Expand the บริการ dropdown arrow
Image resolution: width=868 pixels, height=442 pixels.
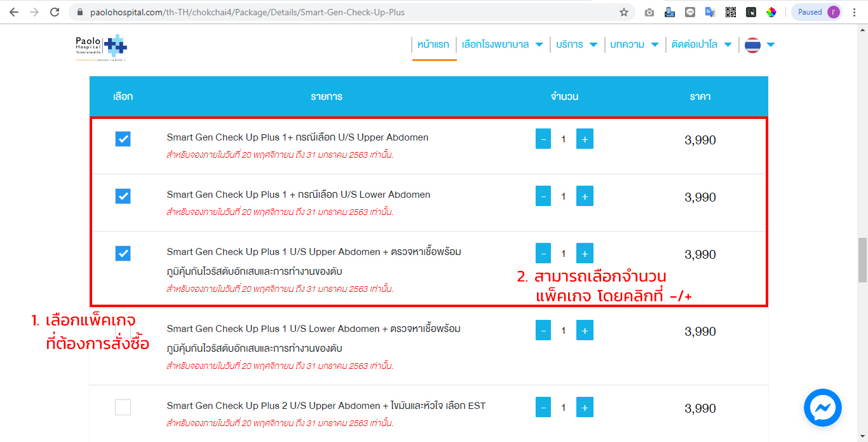(x=593, y=45)
